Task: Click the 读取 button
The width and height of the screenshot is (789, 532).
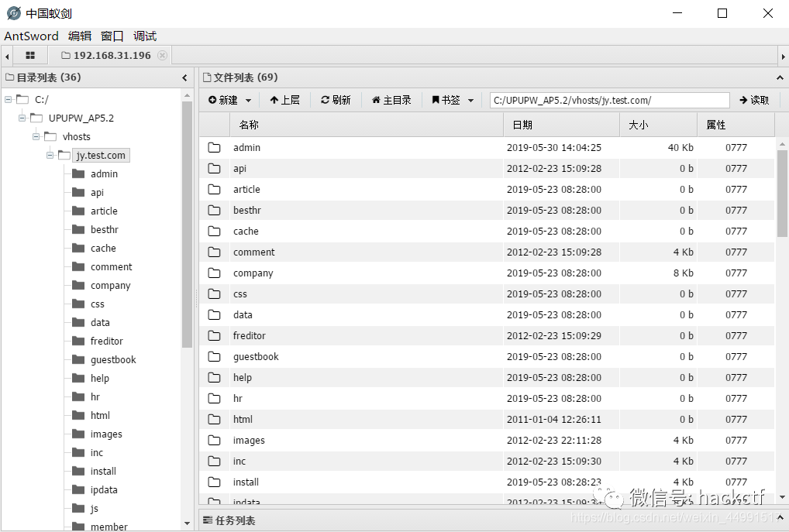Action: pos(754,100)
